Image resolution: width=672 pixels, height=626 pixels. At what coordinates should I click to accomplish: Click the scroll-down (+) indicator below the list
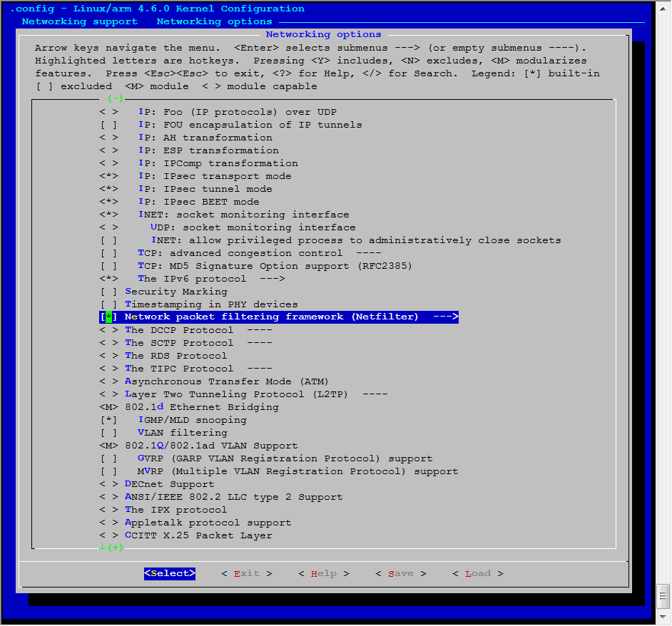tap(116, 548)
